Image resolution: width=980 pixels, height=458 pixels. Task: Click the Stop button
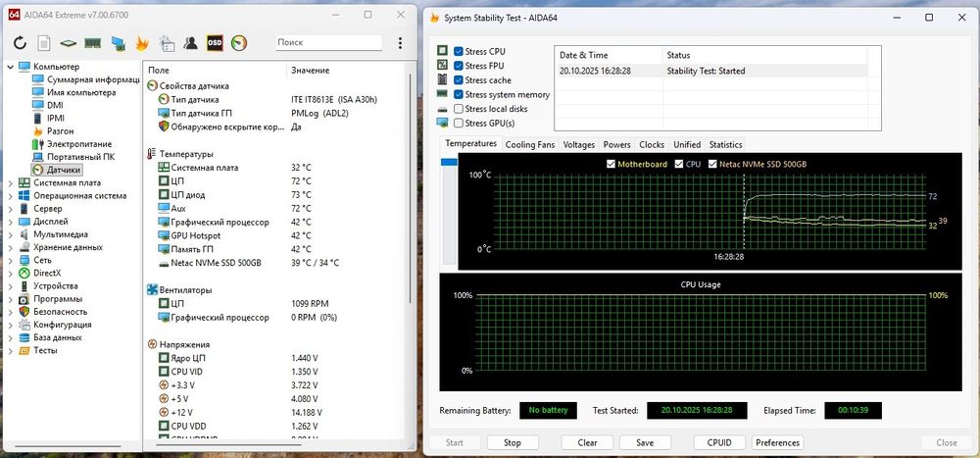[513, 442]
